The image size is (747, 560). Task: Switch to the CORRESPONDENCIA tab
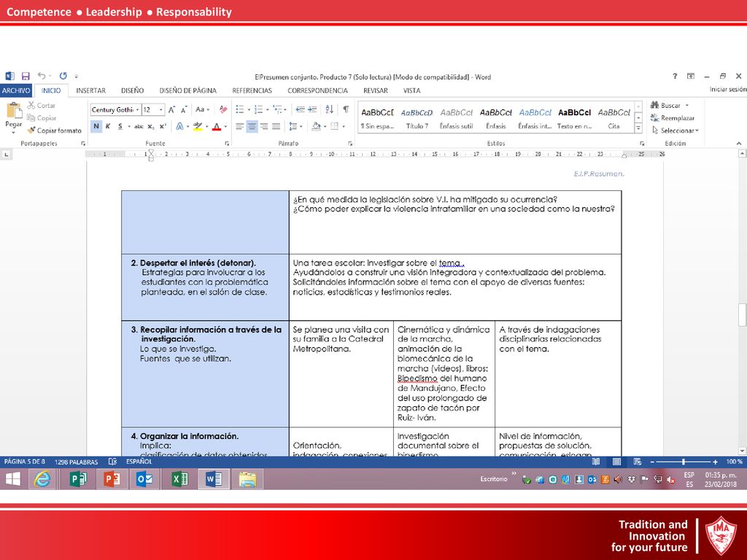point(317,90)
